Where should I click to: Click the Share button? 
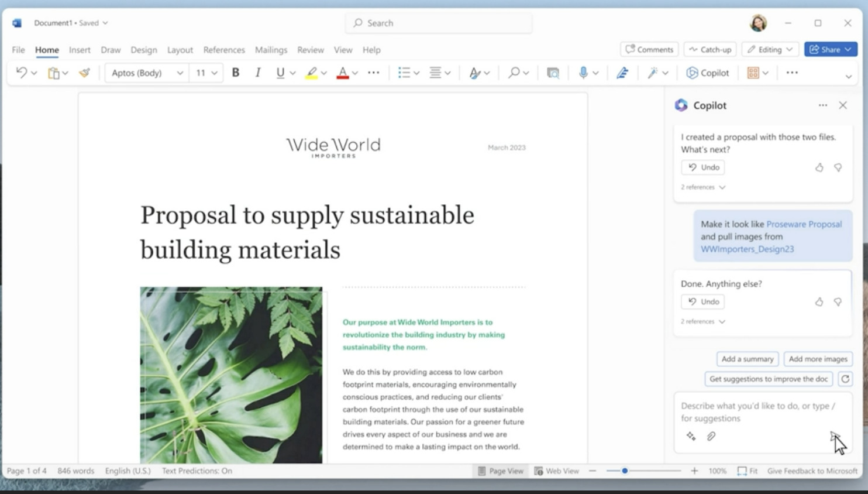coord(831,49)
